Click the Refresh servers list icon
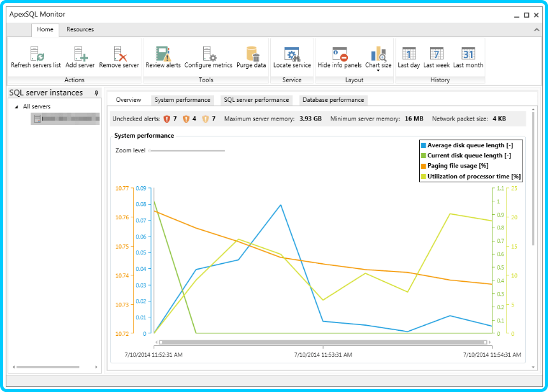The width and height of the screenshot is (548, 392). click(37, 54)
